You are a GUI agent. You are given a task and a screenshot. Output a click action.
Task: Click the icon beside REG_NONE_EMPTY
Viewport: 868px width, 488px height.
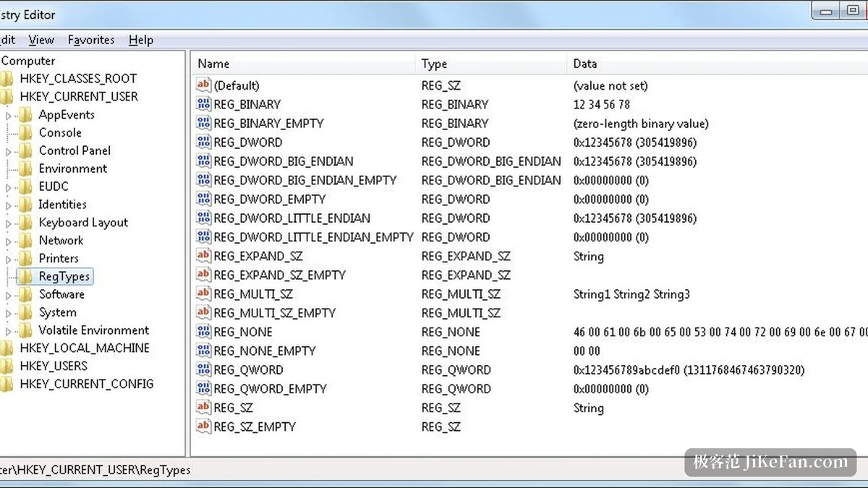pyautogui.click(x=203, y=351)
